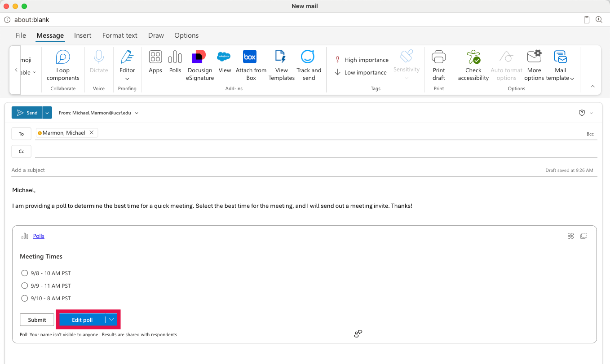The height and width of the screenshot is (364, 610).
Task: Mark message as High importance
Action: pos(362,60)
